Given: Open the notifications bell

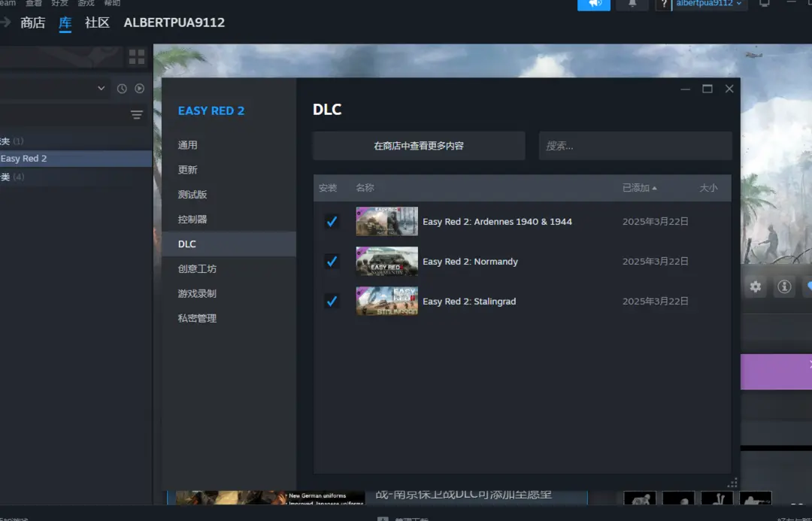Looking at the screenshot, I should click(632, 5).
